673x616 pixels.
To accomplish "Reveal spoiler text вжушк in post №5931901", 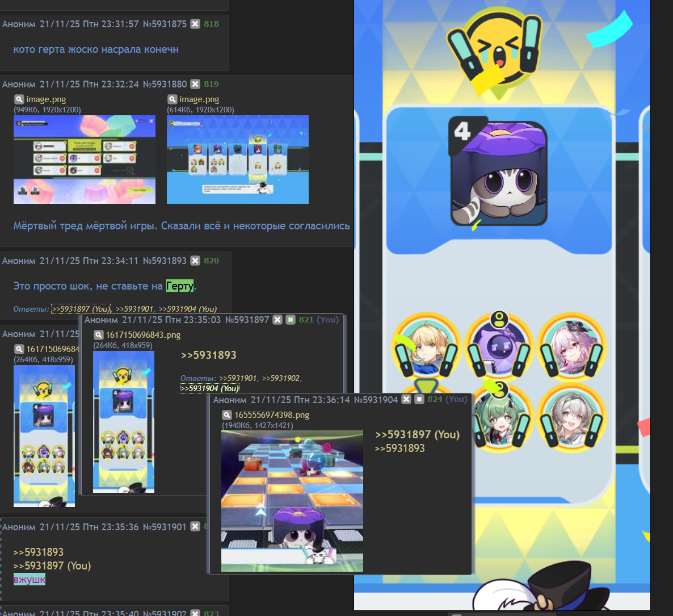I will (x=29, y=580).
